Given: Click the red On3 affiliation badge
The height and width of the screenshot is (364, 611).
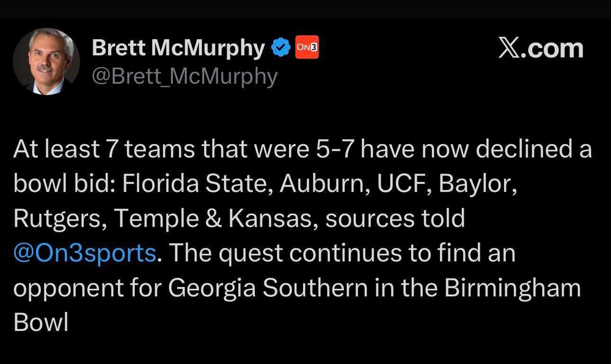Looking at the screenshot, I should (x=307, y=48).
